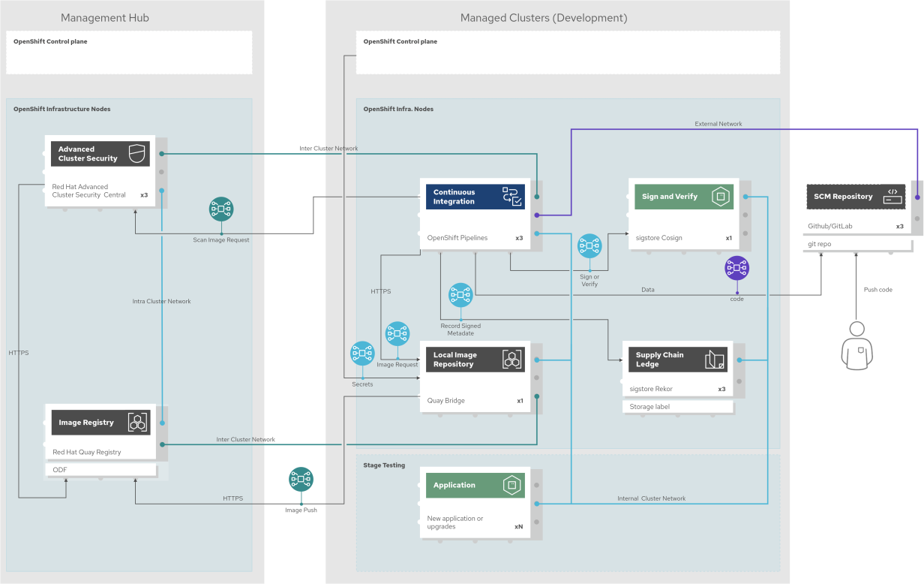Click the SCM Repository code icon
Viewport: 924px width, 584px height.
click(892, 196)
